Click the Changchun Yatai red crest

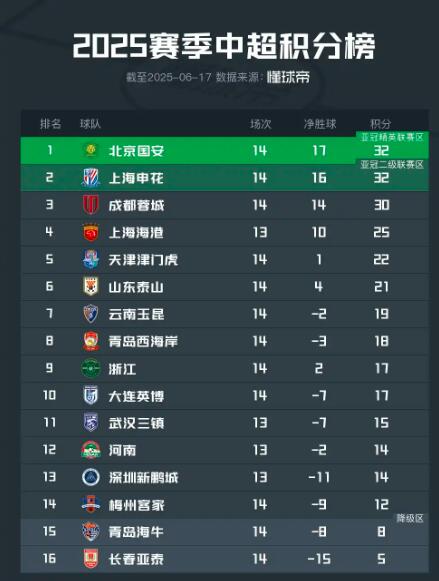pos(91,559)
